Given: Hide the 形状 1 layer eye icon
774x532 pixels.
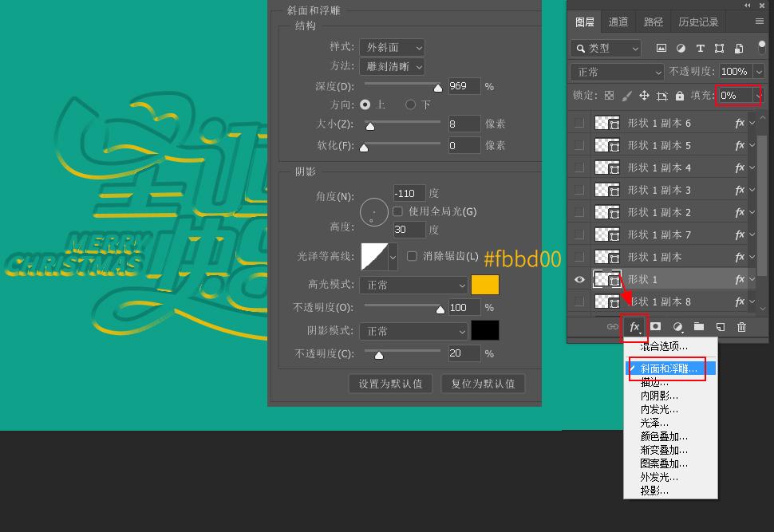Looking at the screenshot, I should point(579,279).
